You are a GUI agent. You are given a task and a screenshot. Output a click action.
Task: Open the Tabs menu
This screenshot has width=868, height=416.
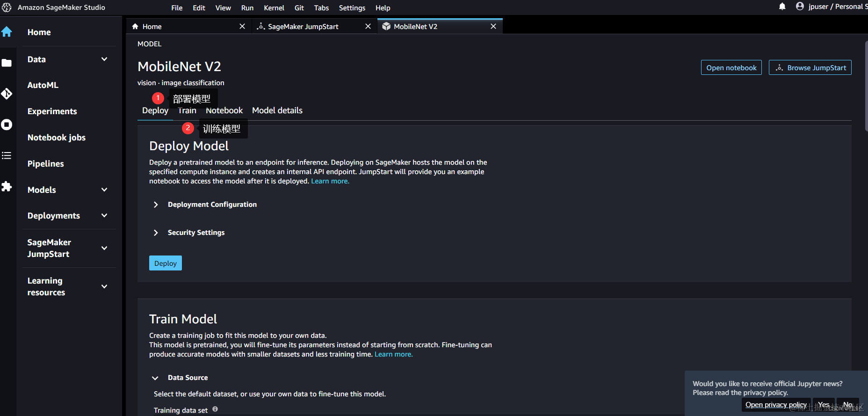coord(321,8)
